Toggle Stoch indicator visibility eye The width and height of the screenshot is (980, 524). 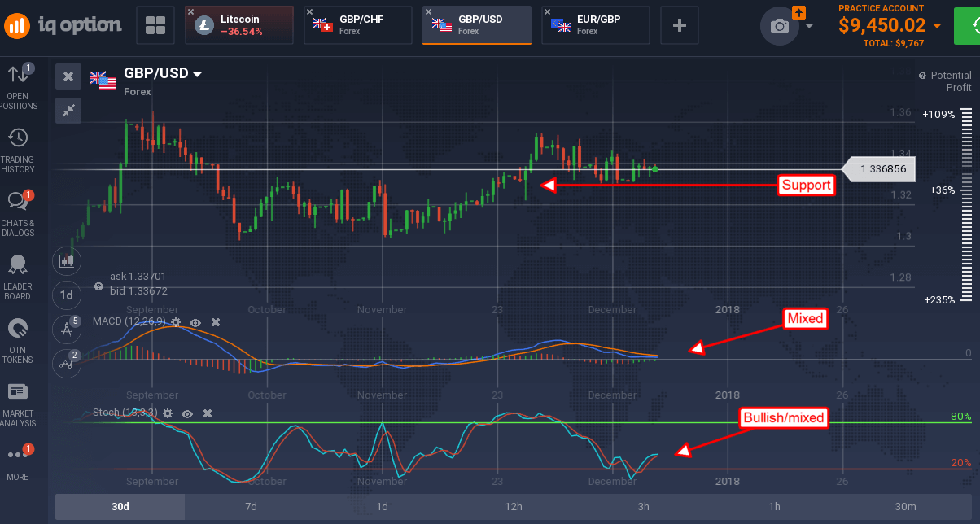point(187,413)
